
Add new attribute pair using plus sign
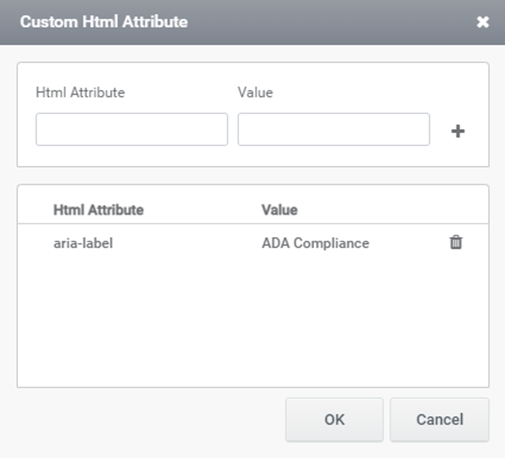click(x=458, y=131)
